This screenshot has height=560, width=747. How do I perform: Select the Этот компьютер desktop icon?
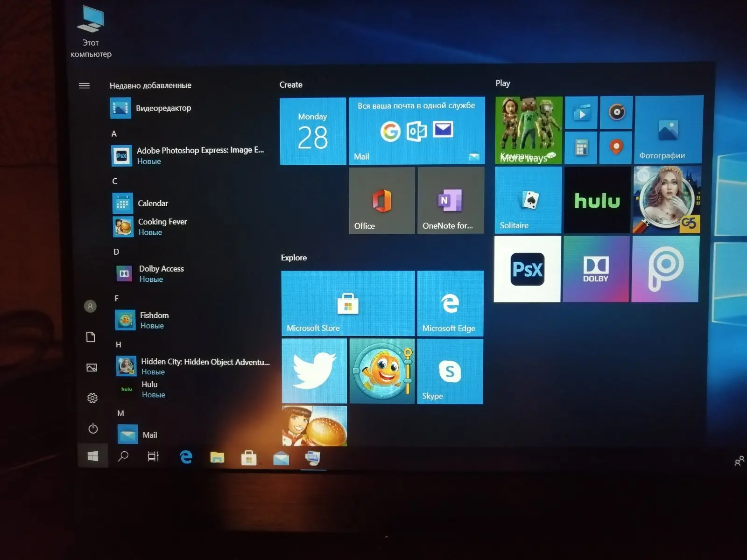[91, 33]
